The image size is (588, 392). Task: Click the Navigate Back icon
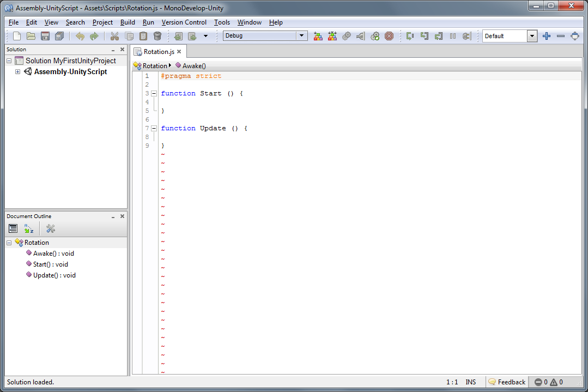point(179,36)
